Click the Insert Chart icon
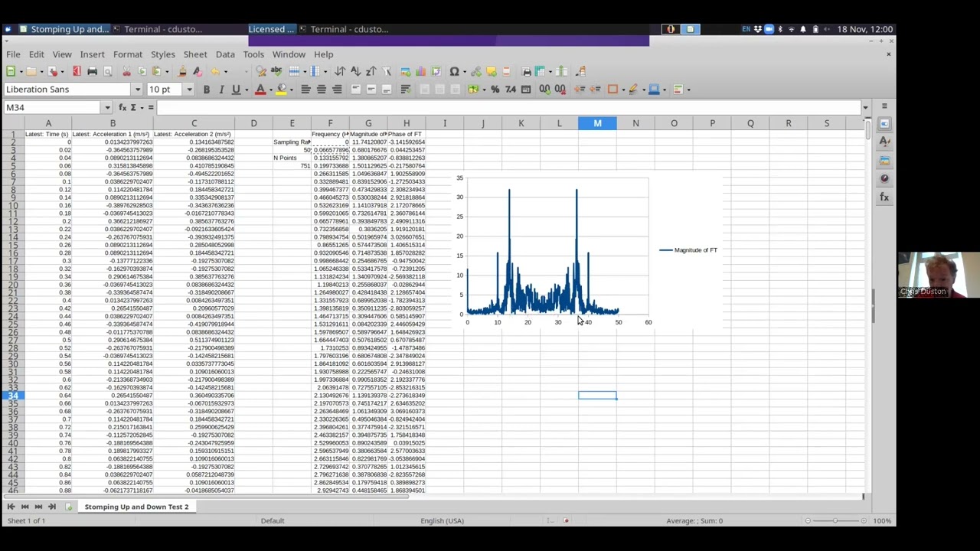 pos(420,71)
